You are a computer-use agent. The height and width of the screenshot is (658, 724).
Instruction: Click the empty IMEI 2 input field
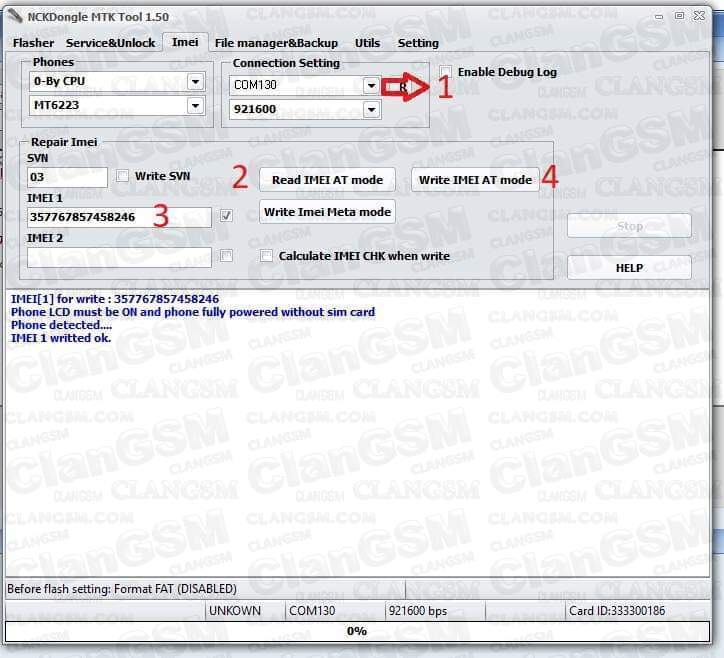119,257
